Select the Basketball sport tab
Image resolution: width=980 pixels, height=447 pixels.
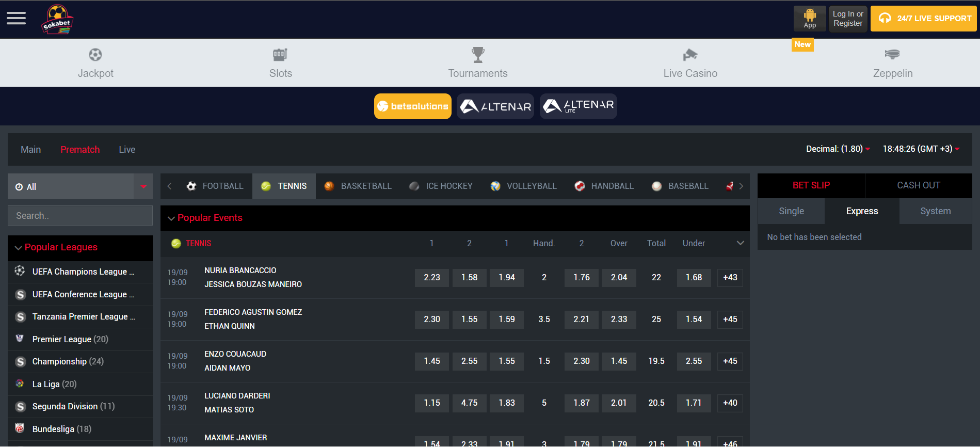[x=358, y=186]
